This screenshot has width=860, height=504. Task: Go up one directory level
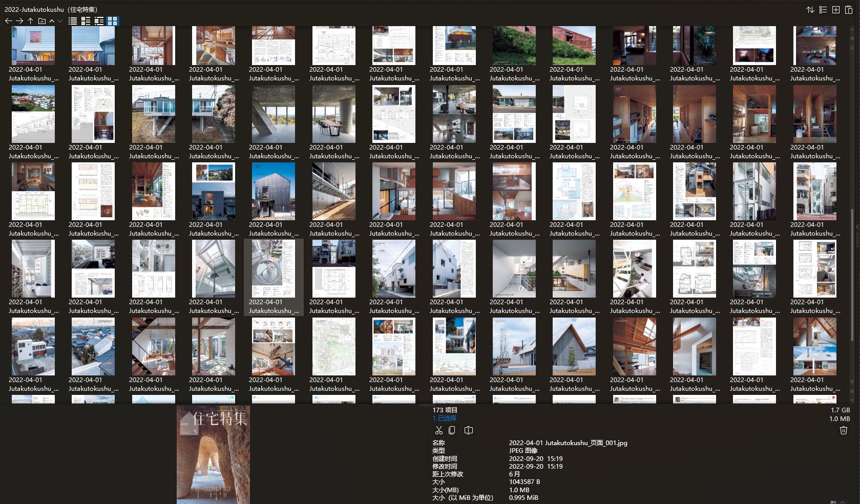[30, 21]
